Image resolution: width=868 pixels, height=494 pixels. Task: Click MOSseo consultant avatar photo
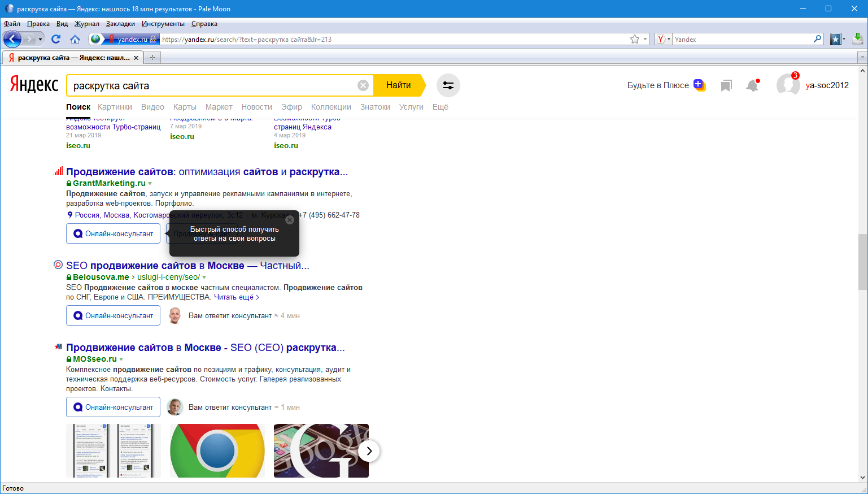(175, 407)
